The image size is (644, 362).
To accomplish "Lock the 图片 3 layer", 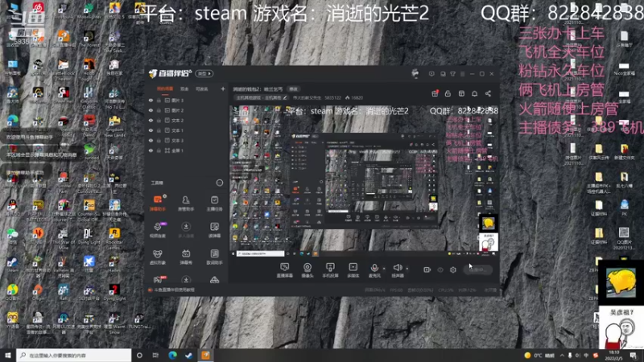I will (159, 100).
